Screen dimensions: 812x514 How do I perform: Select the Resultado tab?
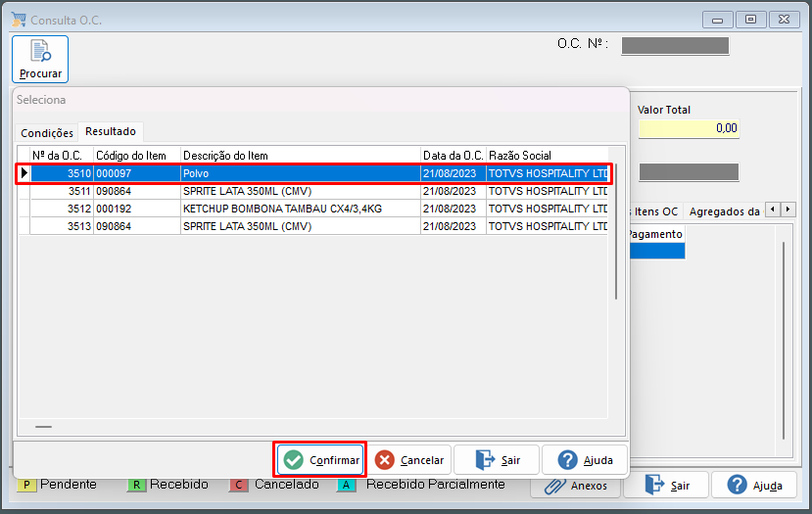click(x=111, y=131)
